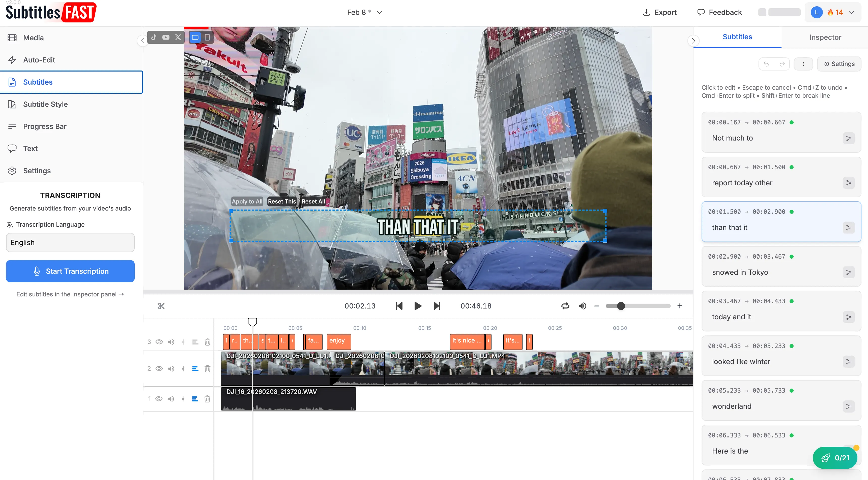
Task: Mute track 2 speaker icon
Action: click(x=171, y=369)
